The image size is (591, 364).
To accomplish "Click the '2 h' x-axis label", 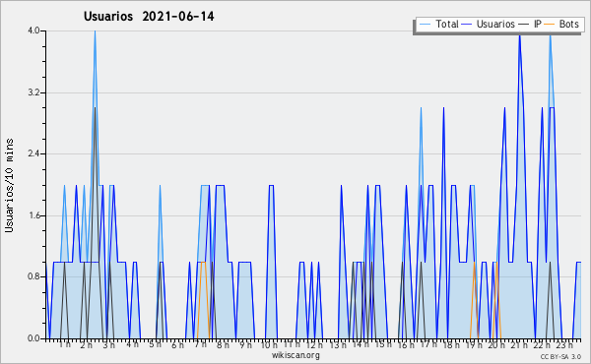I will click(87, 345).
